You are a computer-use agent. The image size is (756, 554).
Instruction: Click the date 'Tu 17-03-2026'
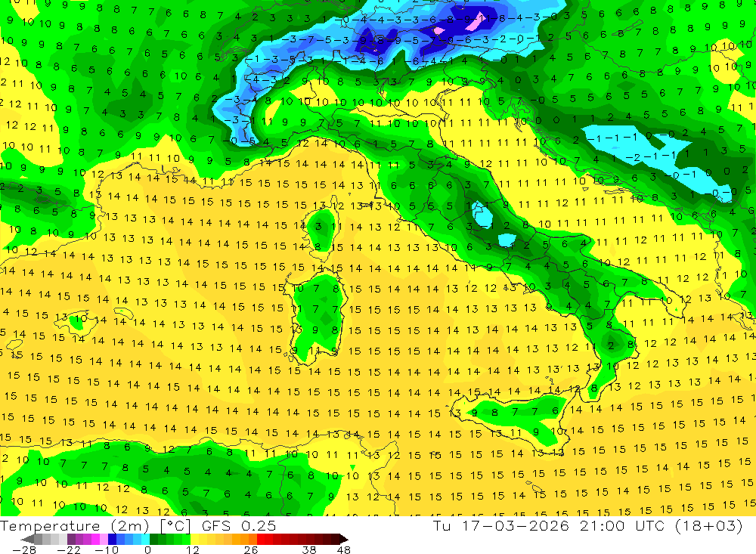click(501, 525)
